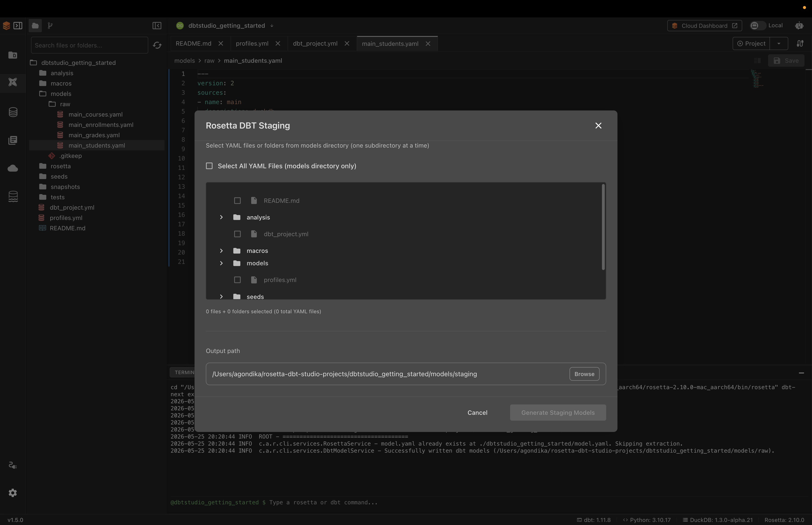
Task: Focus the Search files or folders field
Action: [89, 45]
